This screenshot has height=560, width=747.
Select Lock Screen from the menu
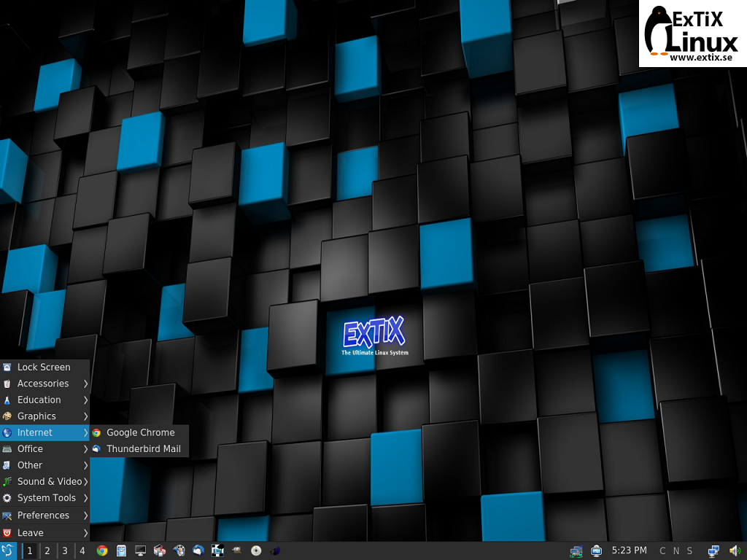[x=44, y=367]
